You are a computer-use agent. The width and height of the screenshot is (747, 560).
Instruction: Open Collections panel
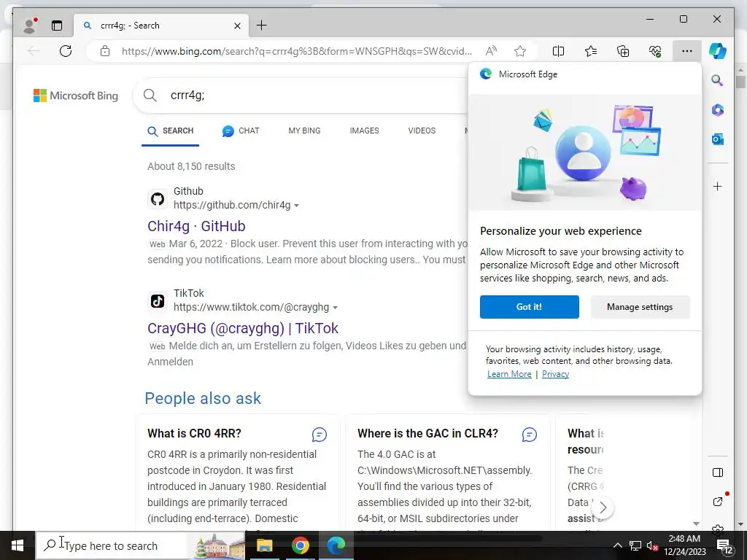pyautogui.click(x=623, y=51)
